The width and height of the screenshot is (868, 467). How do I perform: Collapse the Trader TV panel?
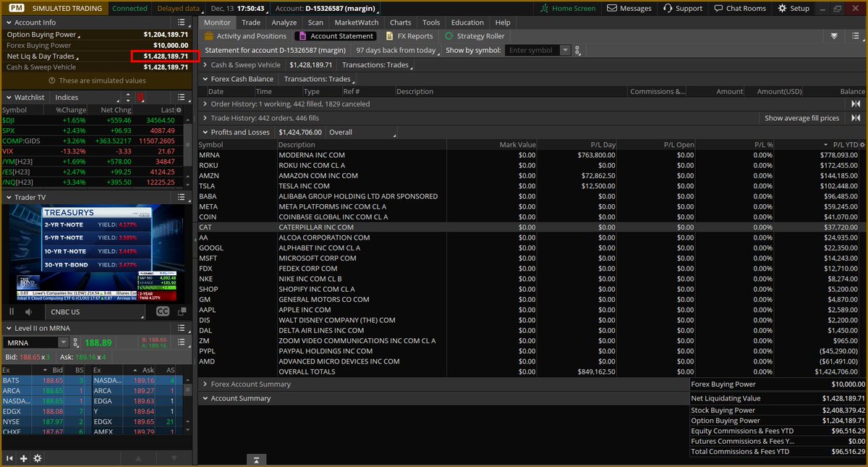click(9, 197)
